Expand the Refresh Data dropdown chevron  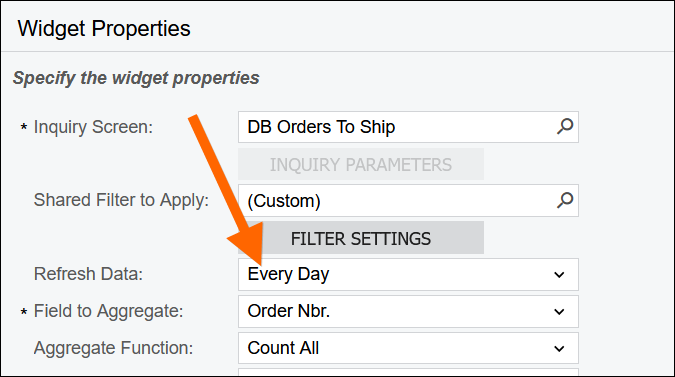(559, 275)
